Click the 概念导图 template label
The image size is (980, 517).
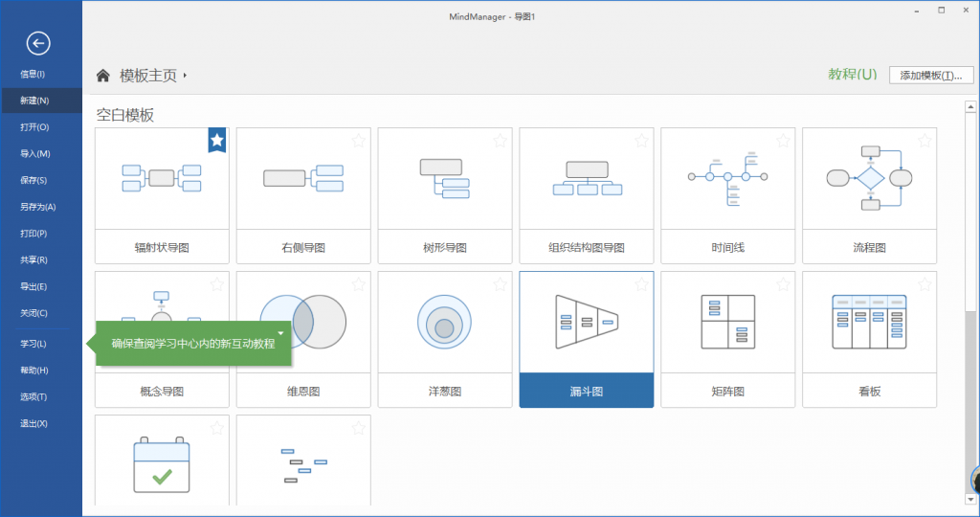point(162,392)
